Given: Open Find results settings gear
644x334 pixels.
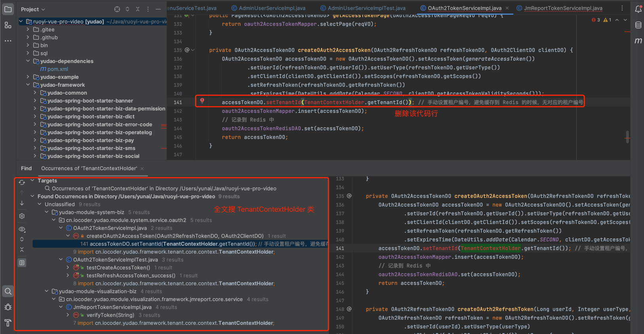Looking at the screenshot, I should [22, 216].
